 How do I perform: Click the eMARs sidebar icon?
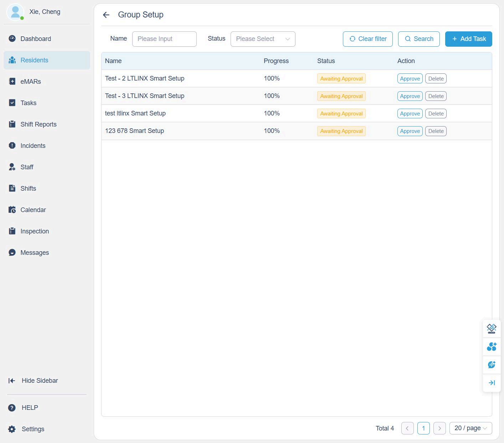(x=12, y=81)
